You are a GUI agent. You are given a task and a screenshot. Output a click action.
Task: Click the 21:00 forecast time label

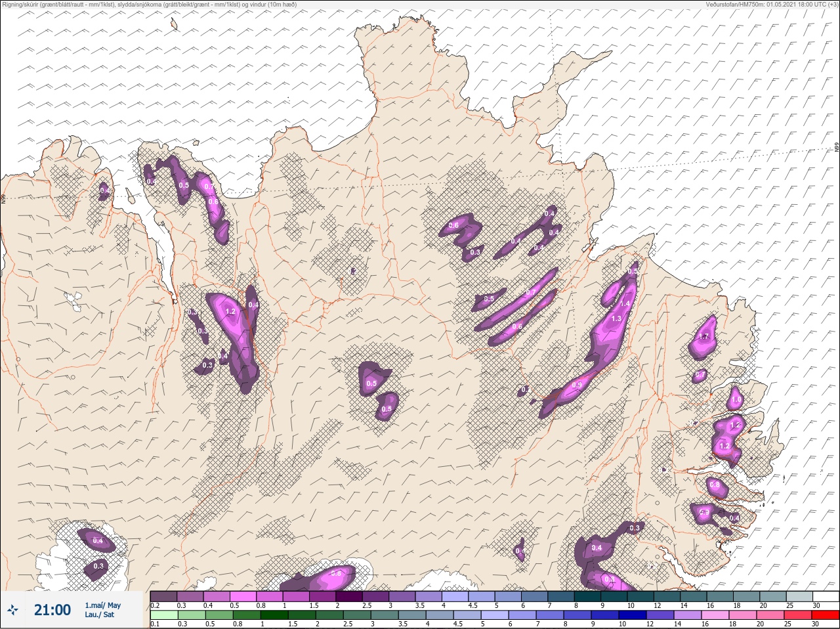pos(52,610)
